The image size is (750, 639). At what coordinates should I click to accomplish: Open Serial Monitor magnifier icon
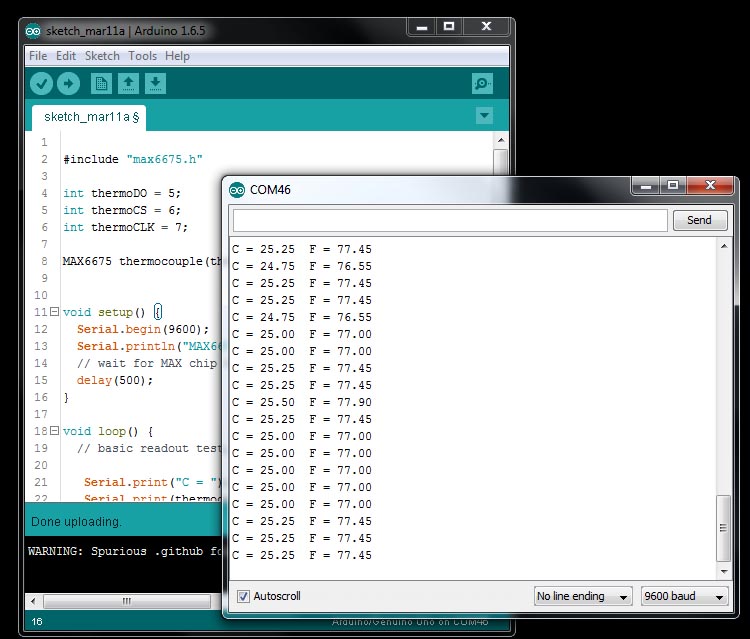(x=482, y=84)
